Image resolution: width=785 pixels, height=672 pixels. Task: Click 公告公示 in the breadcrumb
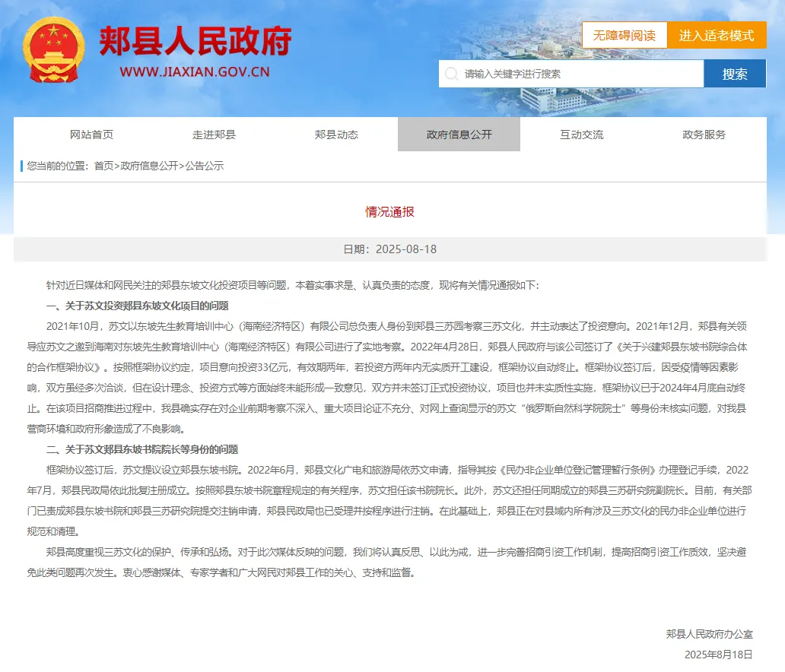205,166
